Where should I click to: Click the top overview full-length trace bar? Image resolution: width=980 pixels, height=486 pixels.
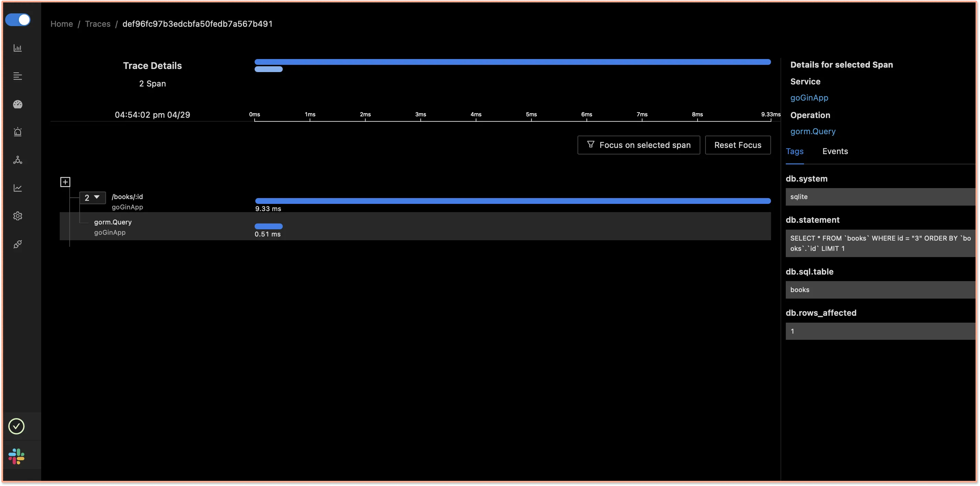coord(513,62)
